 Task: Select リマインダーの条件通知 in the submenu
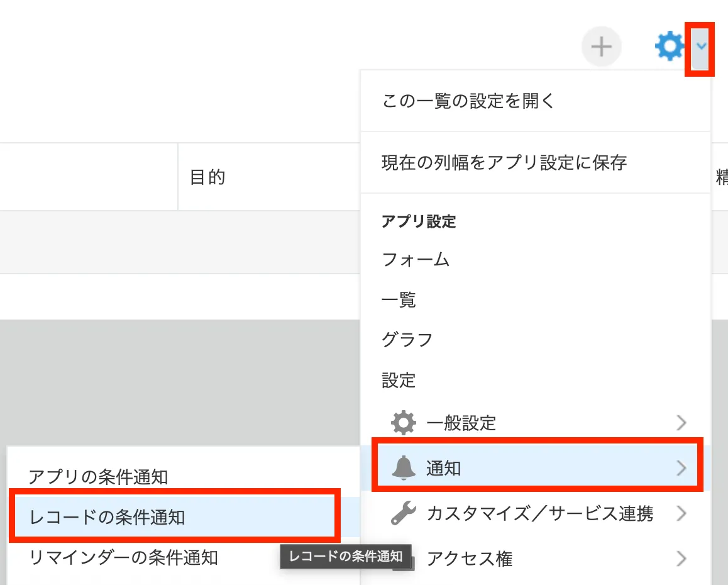point(124,557)
